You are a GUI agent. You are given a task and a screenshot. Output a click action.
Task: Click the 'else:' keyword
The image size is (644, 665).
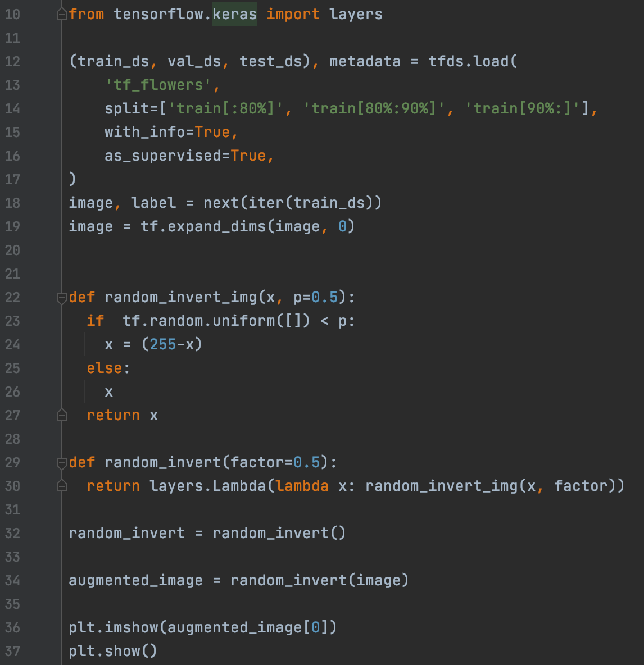(x=108, y=368)
